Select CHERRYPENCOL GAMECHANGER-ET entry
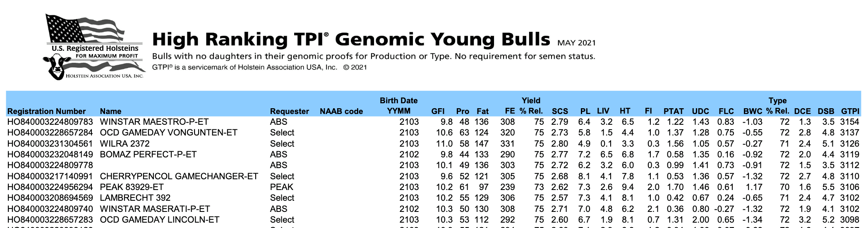 (x=179, y=176)
